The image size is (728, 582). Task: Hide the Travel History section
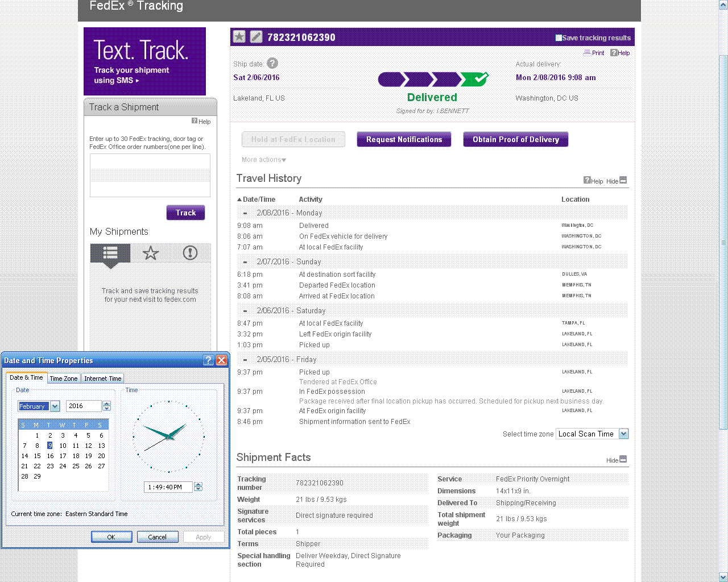pos(623,180)
